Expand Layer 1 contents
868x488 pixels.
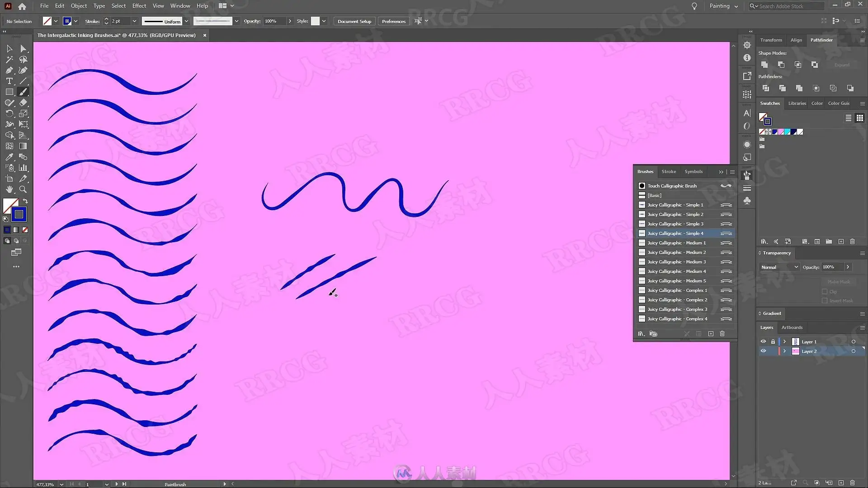(x=785, y=342)
